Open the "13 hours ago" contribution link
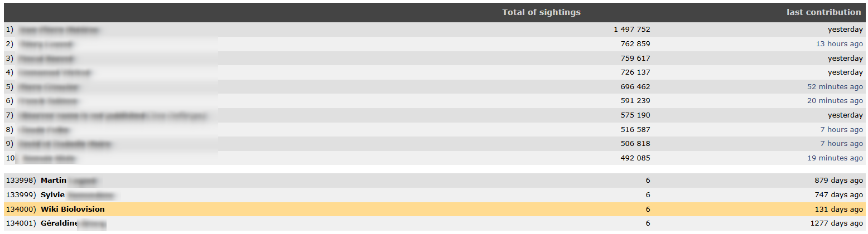The image size is (868, 234). (x=839, y=44)
